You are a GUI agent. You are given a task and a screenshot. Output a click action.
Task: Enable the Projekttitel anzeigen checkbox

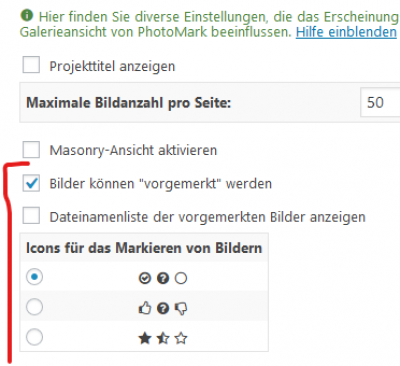pos(31,65)
